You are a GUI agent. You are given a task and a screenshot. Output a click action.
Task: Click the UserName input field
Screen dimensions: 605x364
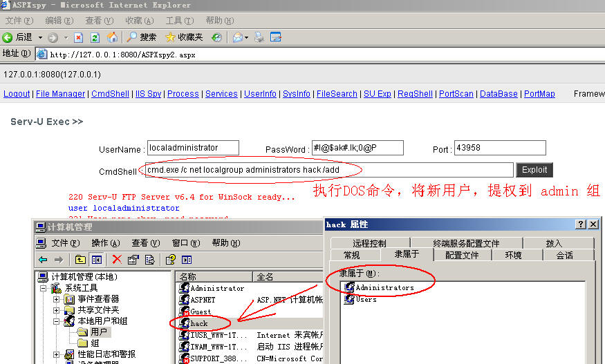tap(193, 148)
